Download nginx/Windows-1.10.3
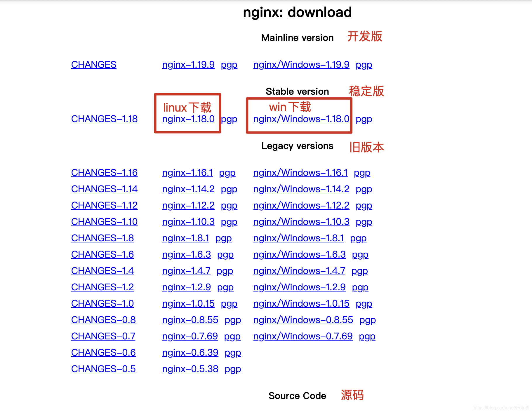The height and width of the screenshot is (413, 532). point(301,222)
